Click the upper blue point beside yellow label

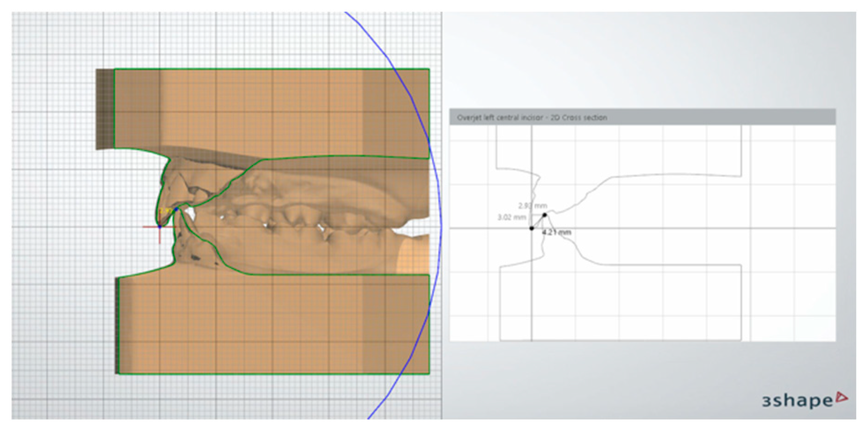[177, 209]
